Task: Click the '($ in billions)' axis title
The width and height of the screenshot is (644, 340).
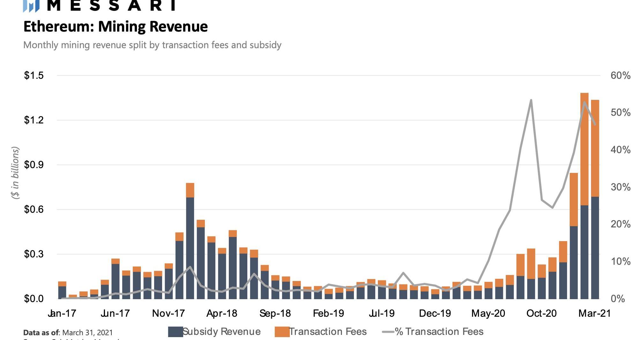Action: (x=15, y=173)
